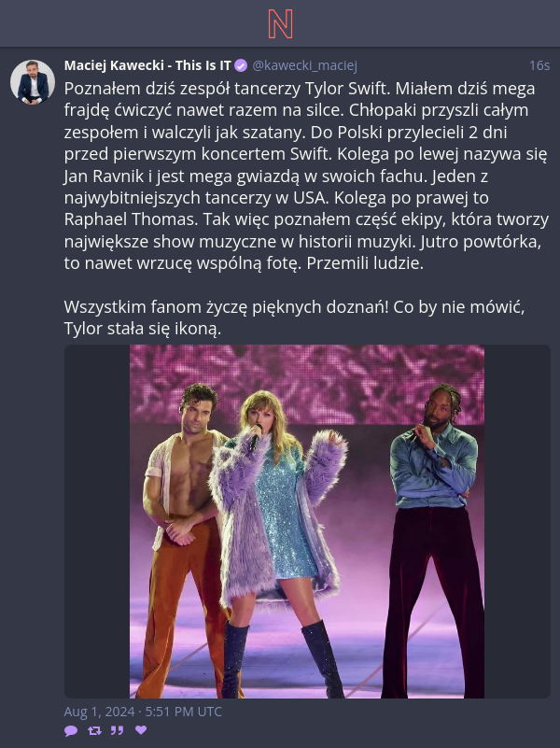This screenshot has width=560, height=748.
Task: Open the Maciej Kawecki - This Is IT name link
Action: click(x=147, y=65)
